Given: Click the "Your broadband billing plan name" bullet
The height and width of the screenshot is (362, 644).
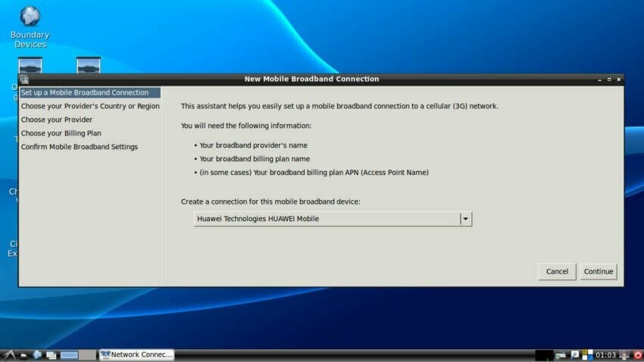Looking at the screenshot, I should point(255,159).
